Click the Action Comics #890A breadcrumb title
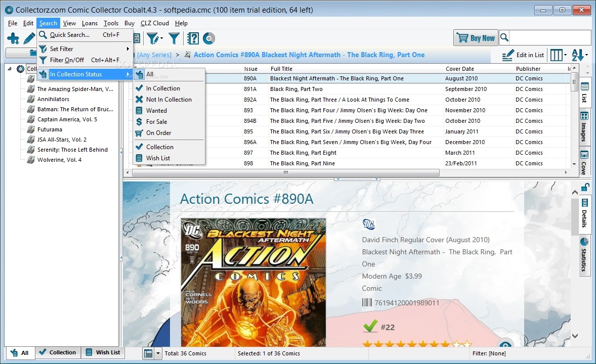This screenshot has height=364, width=596. tap(309, 55)
